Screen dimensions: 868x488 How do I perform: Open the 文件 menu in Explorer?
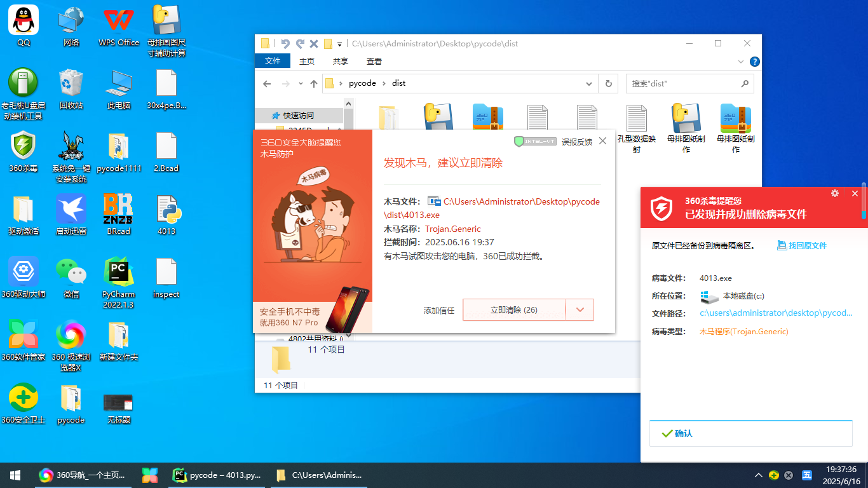(x=273, y=61)
